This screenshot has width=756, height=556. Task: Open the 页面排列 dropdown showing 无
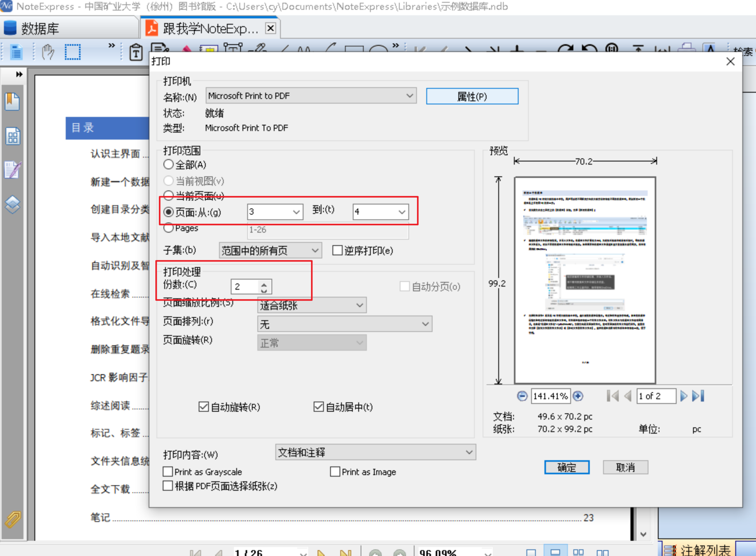345,324
